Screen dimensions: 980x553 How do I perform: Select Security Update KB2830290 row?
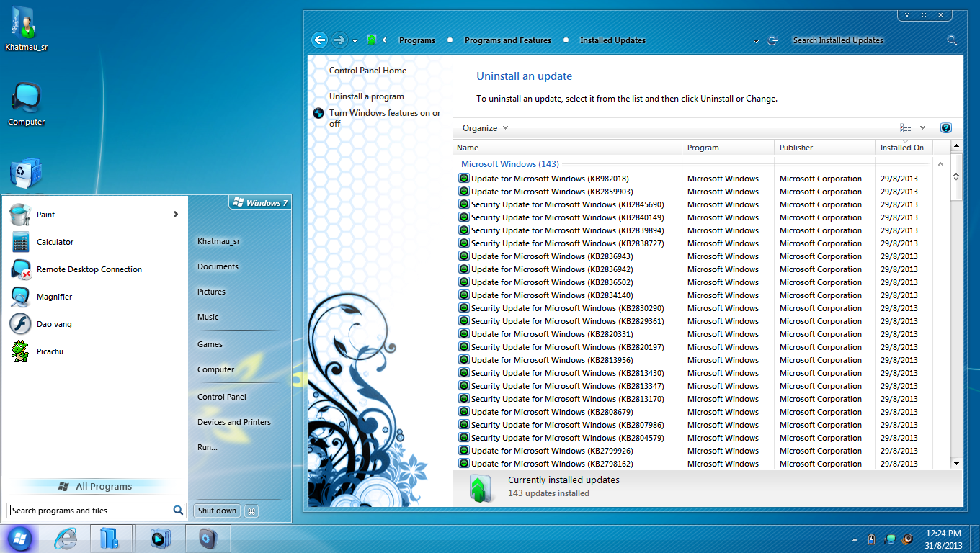coord(693,308)
